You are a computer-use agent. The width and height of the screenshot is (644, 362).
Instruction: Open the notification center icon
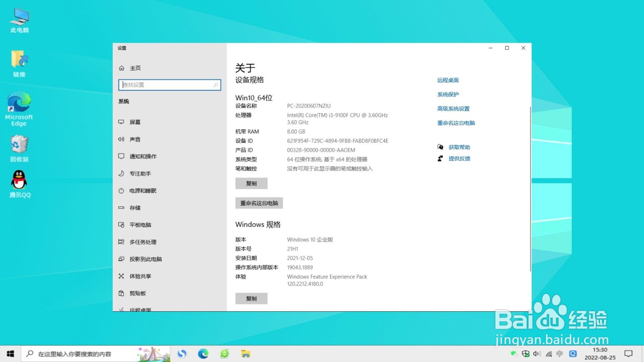628,354
